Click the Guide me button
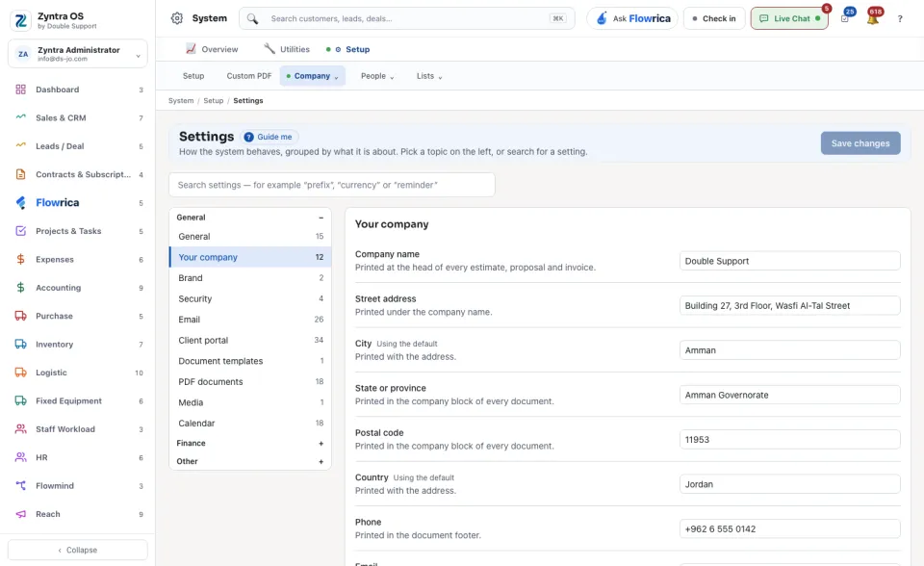The width and height of the screenshot is (924, 566). coord(269,137)
